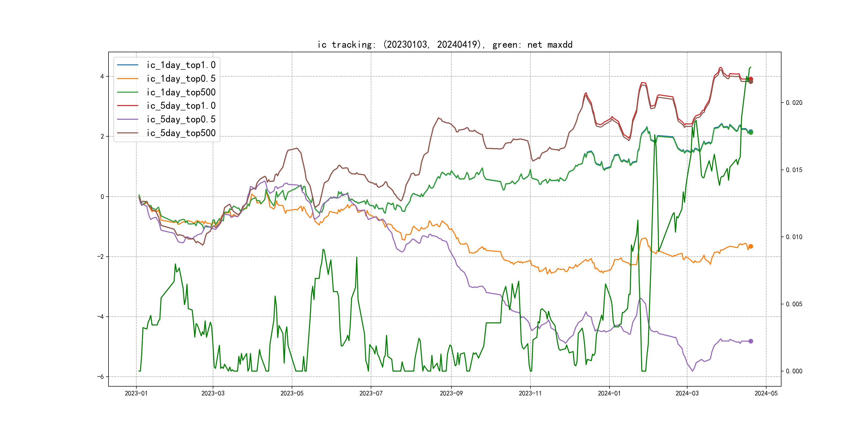Click the ic_5day_top500 legend label
Screen dimensions: 868x434
pyautogui.click(x=181, y=133)
